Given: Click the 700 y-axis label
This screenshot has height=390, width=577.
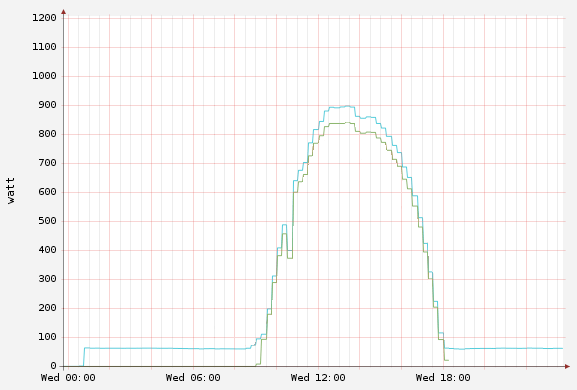Looking at the screenshot, I should pos(47,163).
